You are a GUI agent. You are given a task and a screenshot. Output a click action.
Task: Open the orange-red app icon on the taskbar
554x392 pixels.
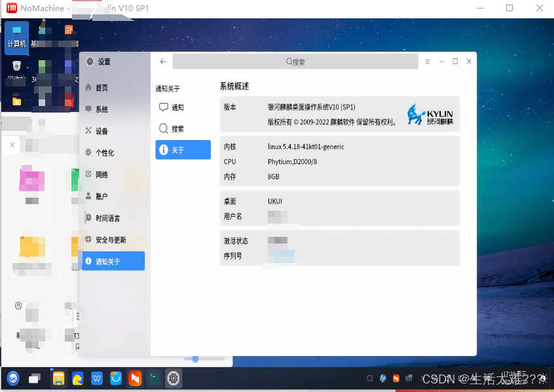135,378
